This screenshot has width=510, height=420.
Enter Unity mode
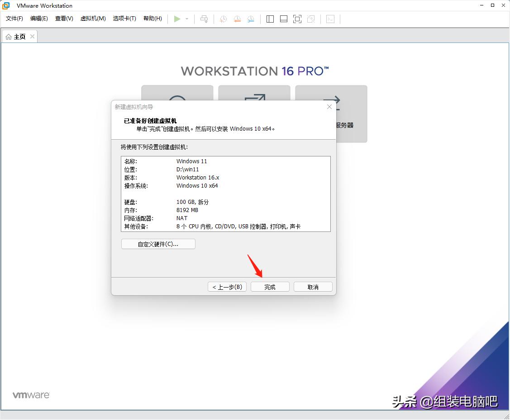pos(310,19)
